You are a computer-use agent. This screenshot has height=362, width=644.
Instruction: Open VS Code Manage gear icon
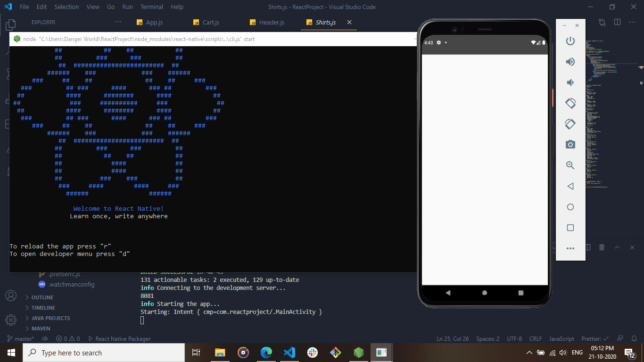10,320
